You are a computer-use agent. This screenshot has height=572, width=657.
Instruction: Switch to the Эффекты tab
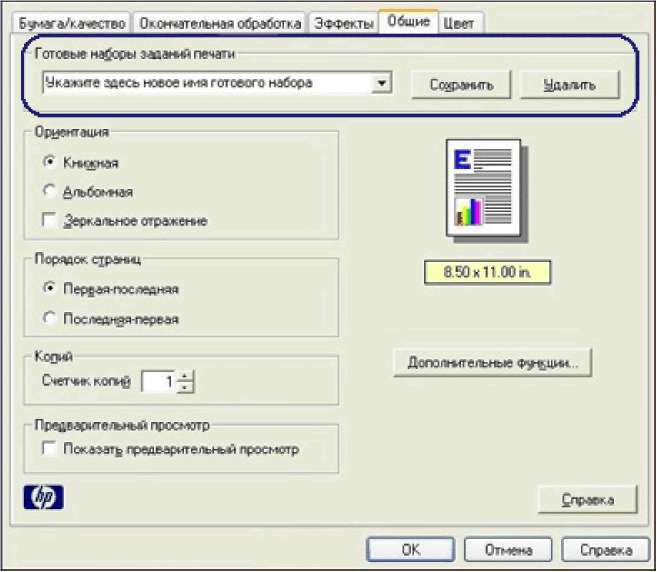342,22
